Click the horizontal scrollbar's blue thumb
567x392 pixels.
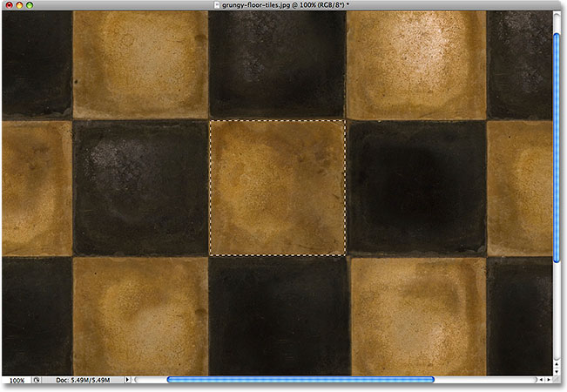[x=300, y=380]
